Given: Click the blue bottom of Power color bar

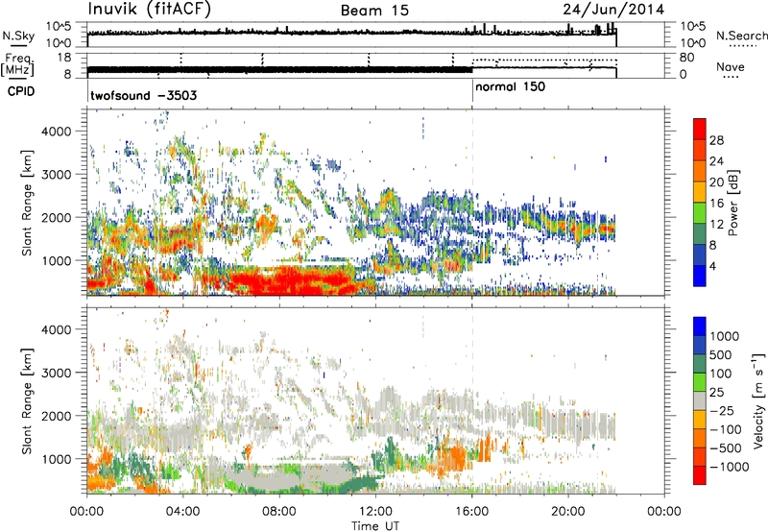Looking at the screenshot, I should (x=700, y=276).
